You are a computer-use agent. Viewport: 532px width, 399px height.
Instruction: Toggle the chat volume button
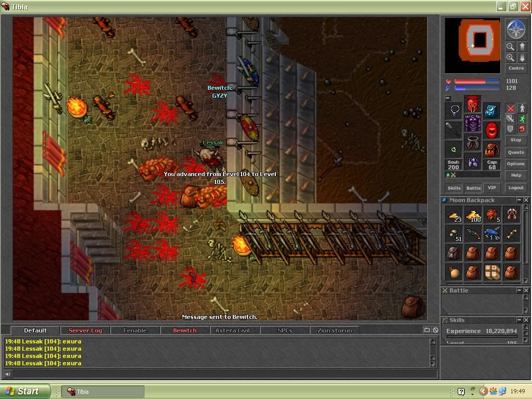coord(7,374)
